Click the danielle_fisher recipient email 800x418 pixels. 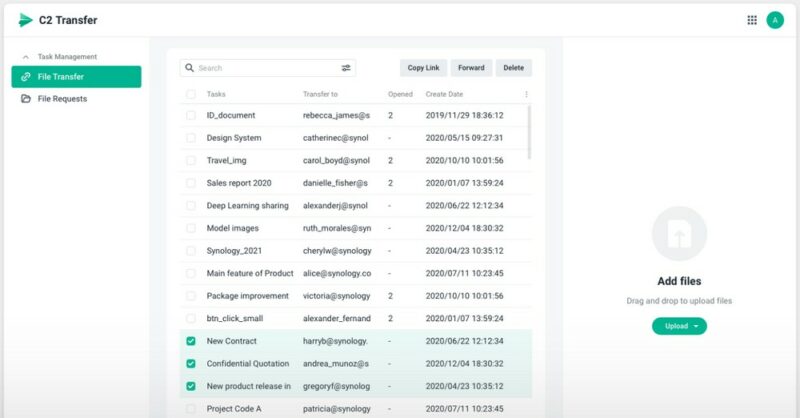(335, 183)
